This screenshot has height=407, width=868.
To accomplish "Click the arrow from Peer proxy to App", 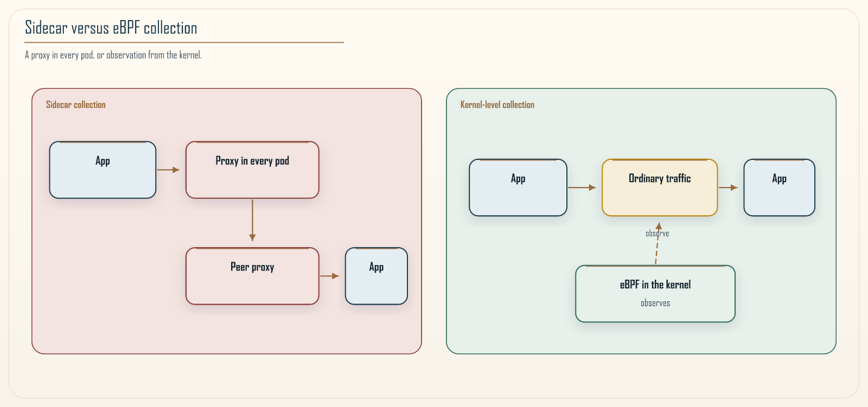I will [329, 276].
